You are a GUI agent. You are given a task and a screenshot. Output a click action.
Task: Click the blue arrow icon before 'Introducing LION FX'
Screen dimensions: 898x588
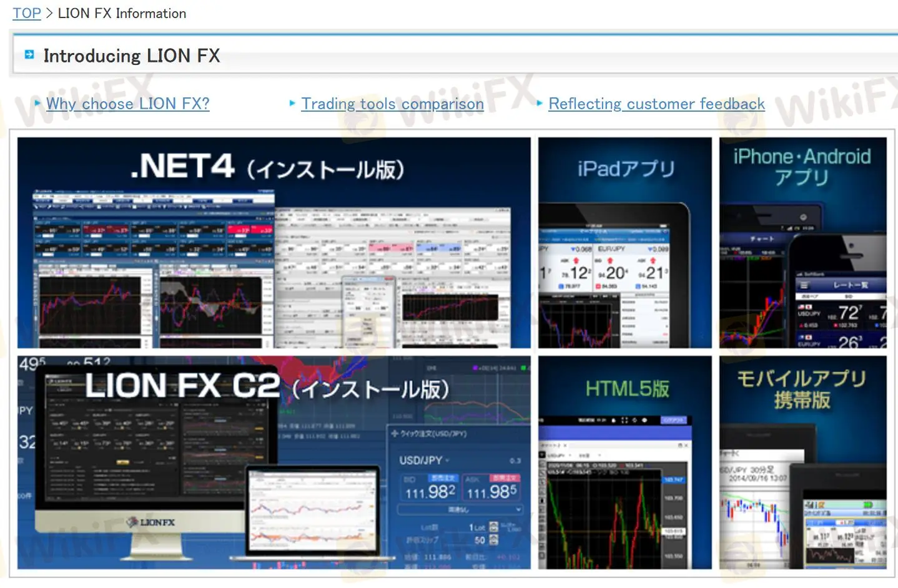(29, 55)
